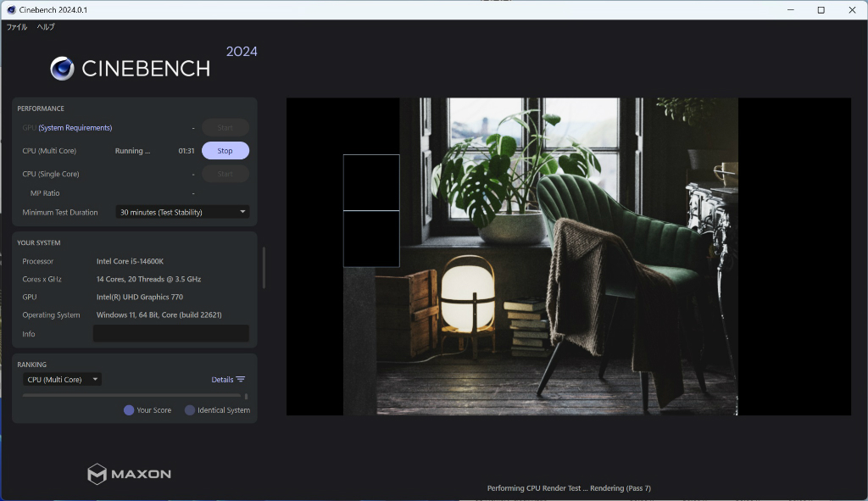868x501 pixels.
Task: Click the sidebar vertical scrollbar
Action: [x=264, y=268]
